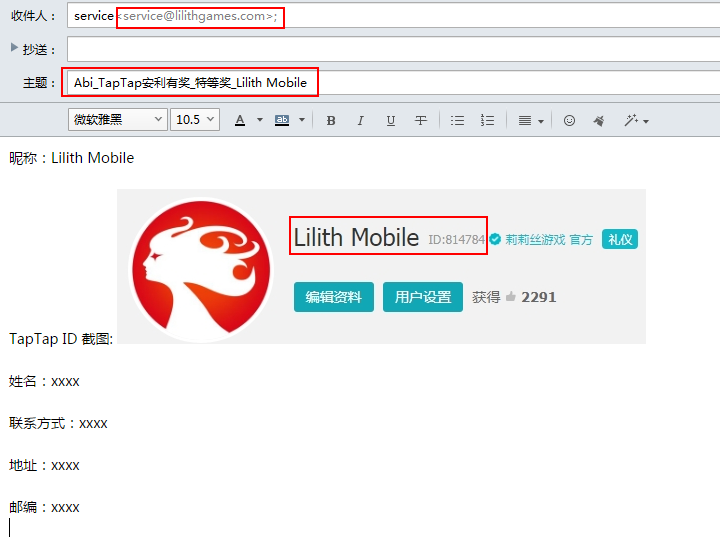Click the font color A swatch
This screenshot has height=539, width=720.
coord(240,120)
